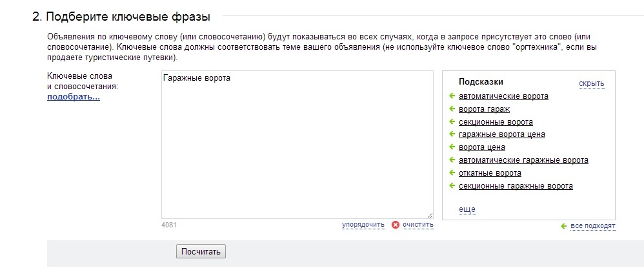Accept all hints via все подходят

tap(592, 226)
